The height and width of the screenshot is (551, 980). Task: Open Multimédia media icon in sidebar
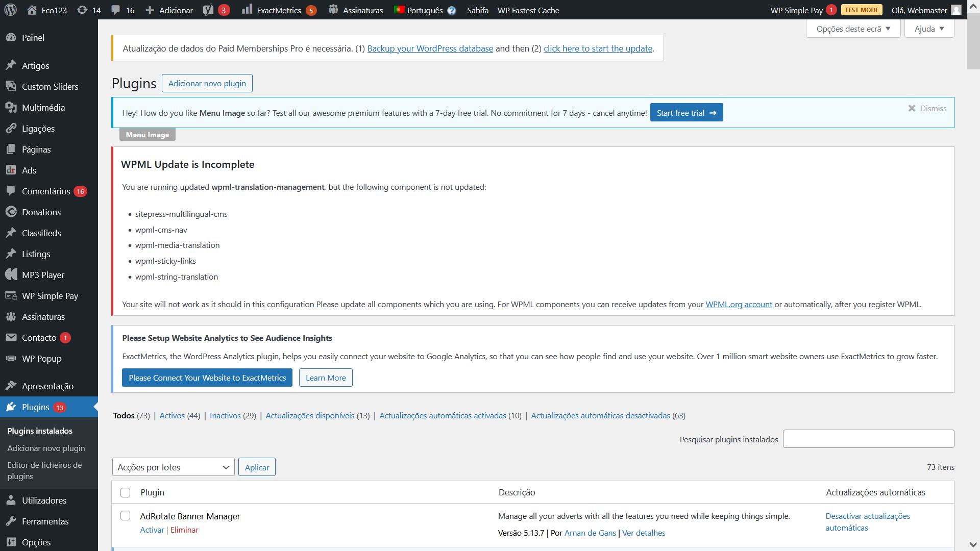11,107
